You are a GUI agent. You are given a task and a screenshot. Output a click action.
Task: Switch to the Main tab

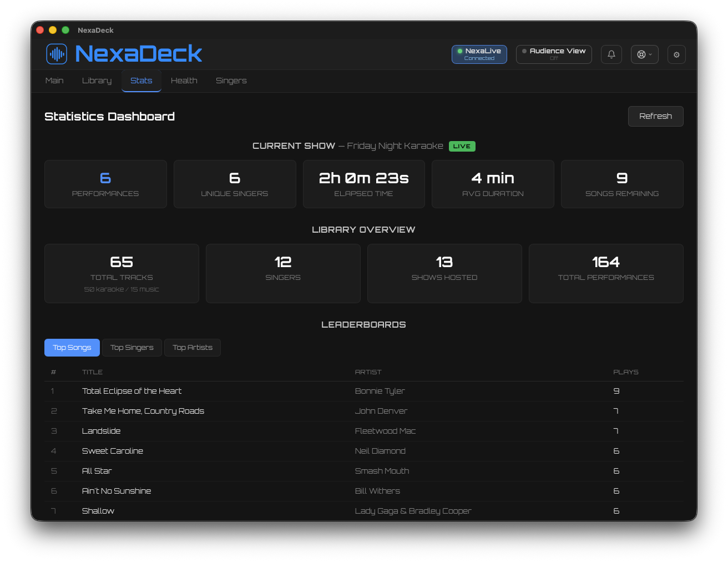pos(54,81)
